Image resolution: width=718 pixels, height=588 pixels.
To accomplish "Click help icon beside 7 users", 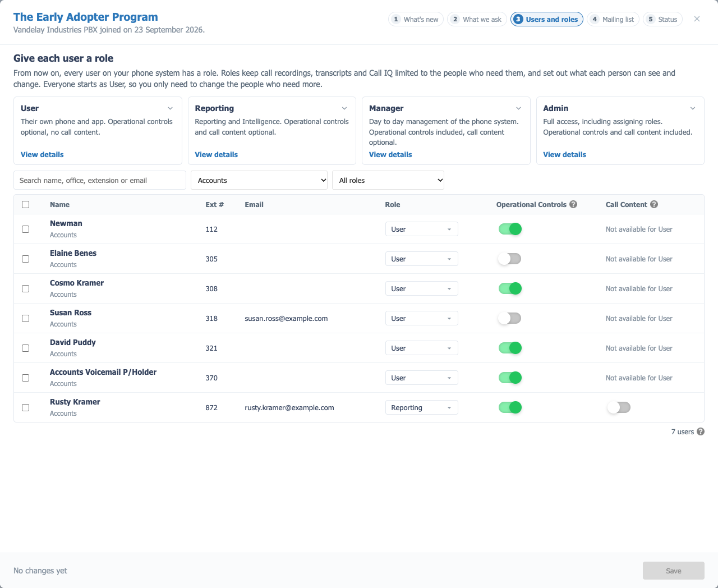I will pos(701,431).
